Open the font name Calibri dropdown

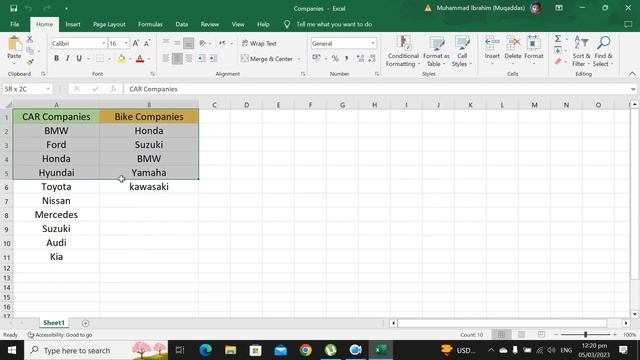pos(104,43)
